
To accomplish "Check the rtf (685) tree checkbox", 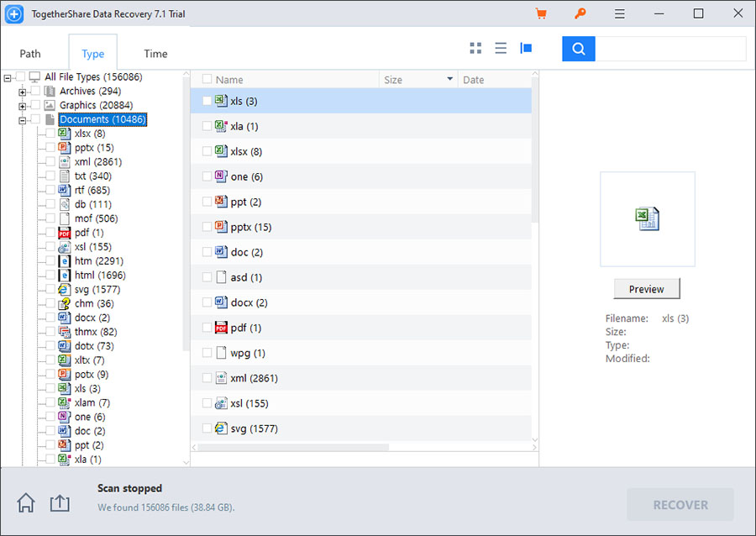I will click(x=50, y=190).
